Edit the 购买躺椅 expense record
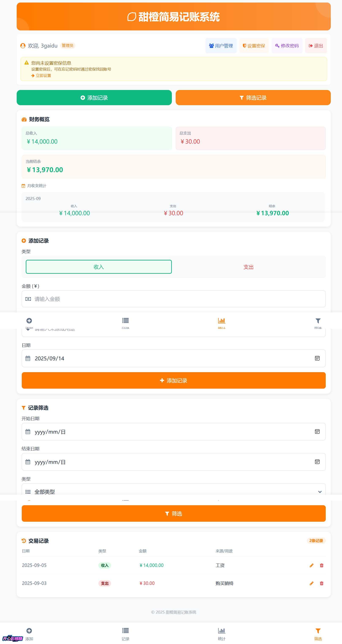This screenshot has width=342, height=644. point(311,584)
